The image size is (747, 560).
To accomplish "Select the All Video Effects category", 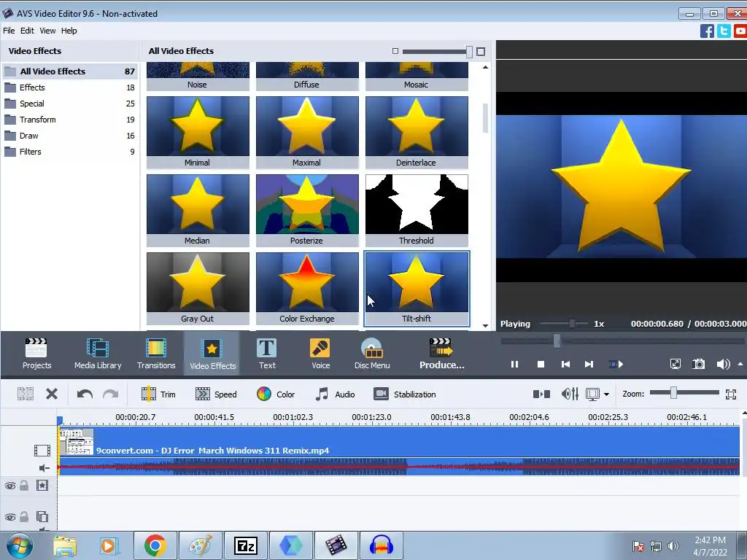I will [69, 71].
